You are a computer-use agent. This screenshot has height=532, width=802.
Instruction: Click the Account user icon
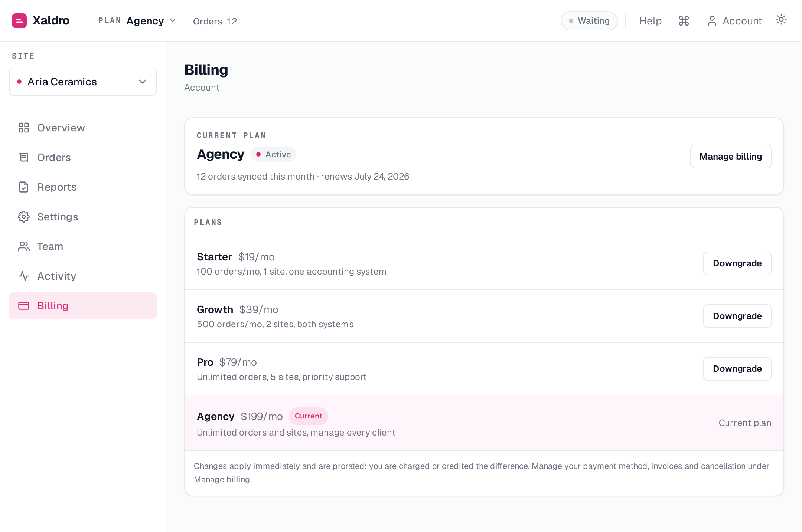click(x=712, y=21)
